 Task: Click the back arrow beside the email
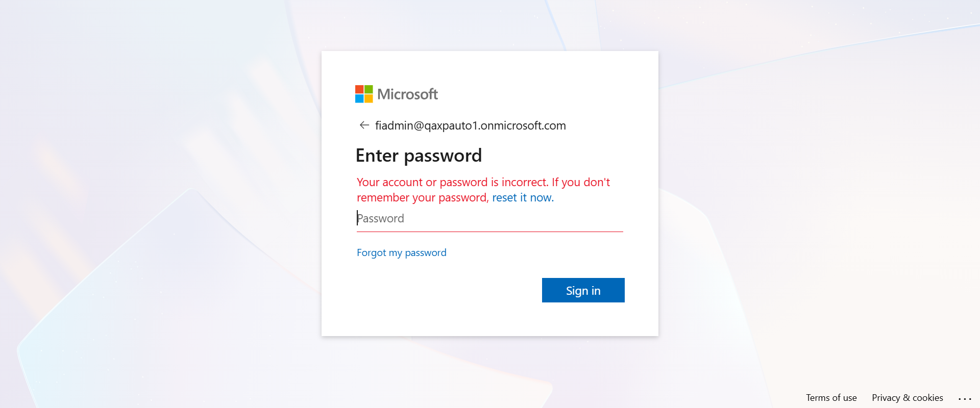pos(364,125)
